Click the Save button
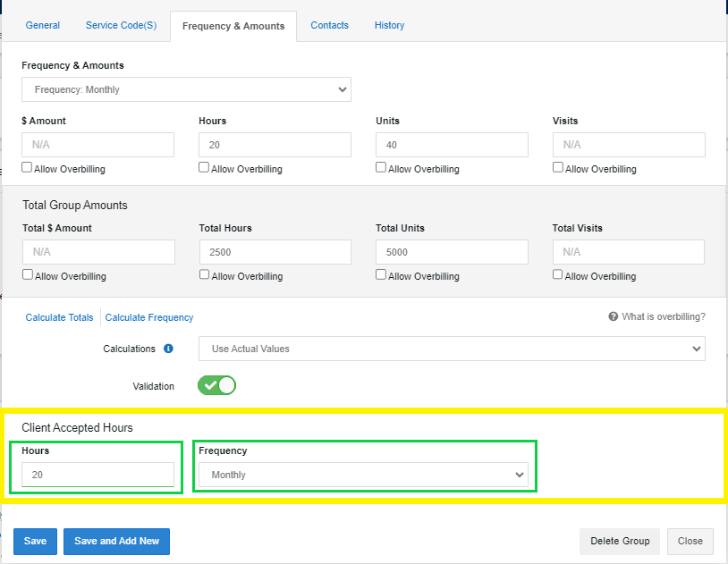This screenshot has width=728, height=564. [x=35, y=542]
